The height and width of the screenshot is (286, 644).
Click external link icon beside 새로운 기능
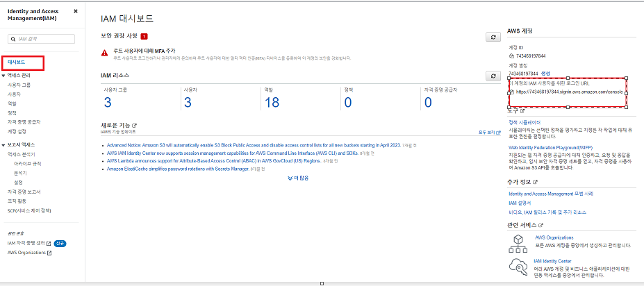(x=134, y=125)
